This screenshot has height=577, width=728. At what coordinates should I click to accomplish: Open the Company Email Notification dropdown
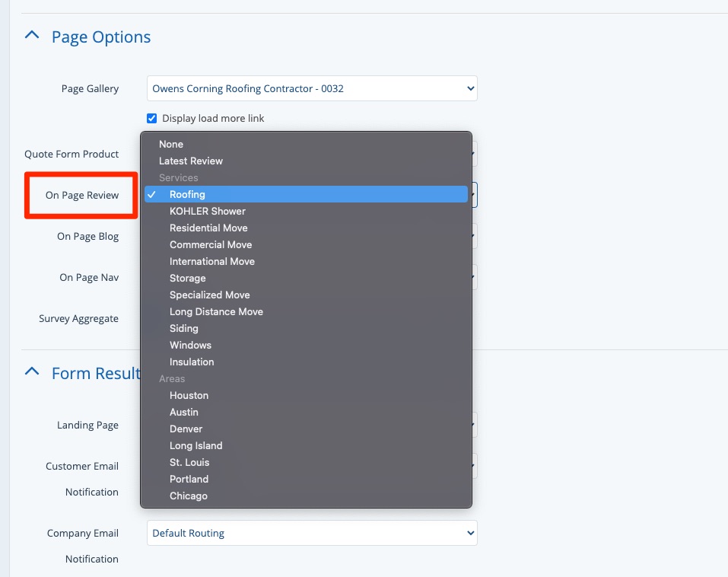click(x=312, y=533)
